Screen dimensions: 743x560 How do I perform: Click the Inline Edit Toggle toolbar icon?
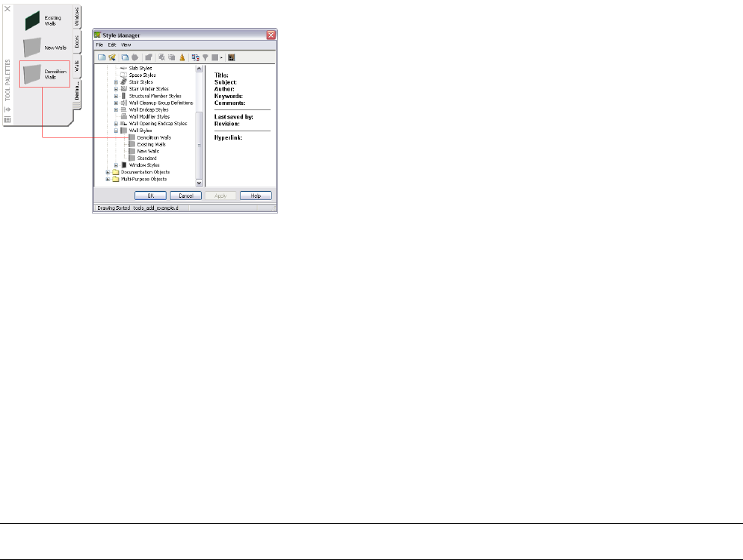tap(231, 57)
